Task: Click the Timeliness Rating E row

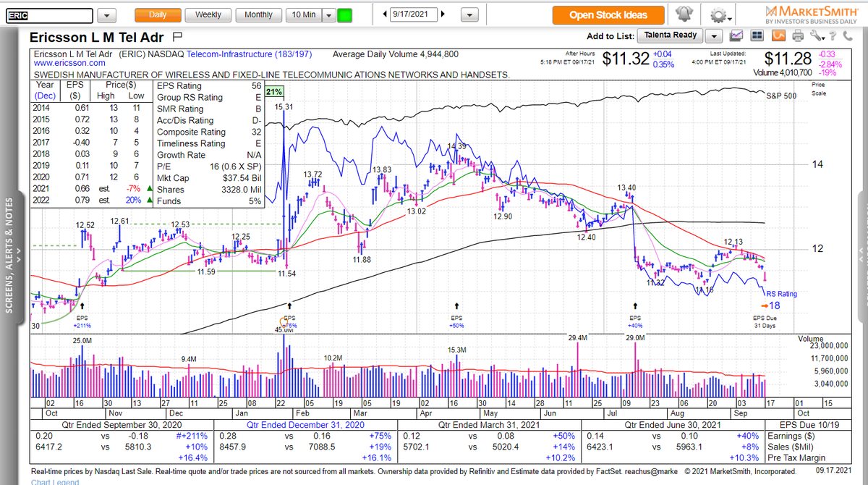Action: pyautogui.click(x=210, y=143)
